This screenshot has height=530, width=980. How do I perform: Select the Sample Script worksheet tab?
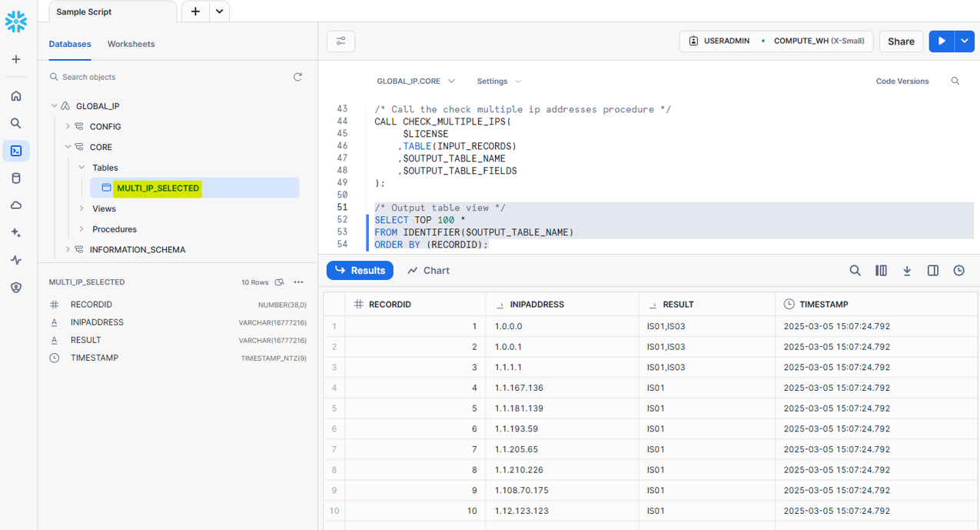coord(113,12)
